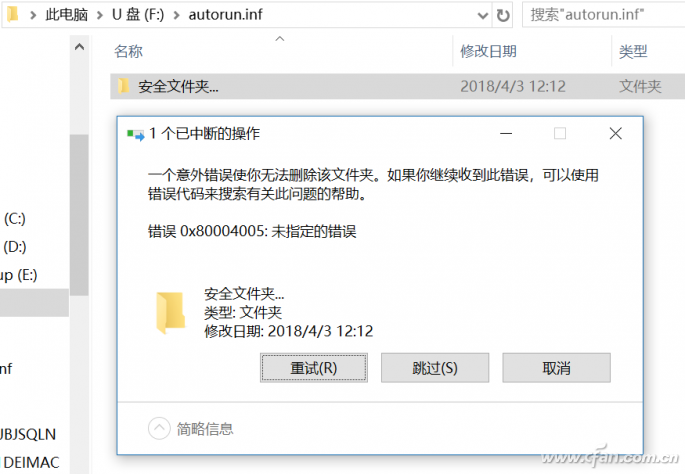The height and width of the screenshot is (474, 685).
Task: Click the 取消 button
Action: click(556, 368)
